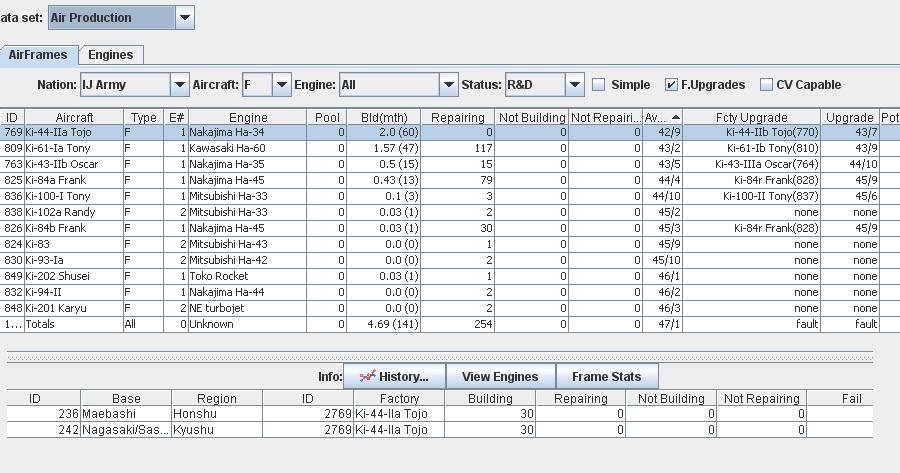This screenshot has height=473, width=900.
Task: Select the Ki-84a Frank row
Action: pos(450,180)
